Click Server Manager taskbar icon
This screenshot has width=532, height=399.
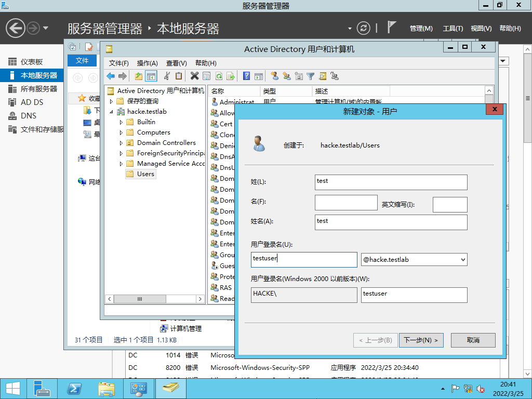[42, 389]
